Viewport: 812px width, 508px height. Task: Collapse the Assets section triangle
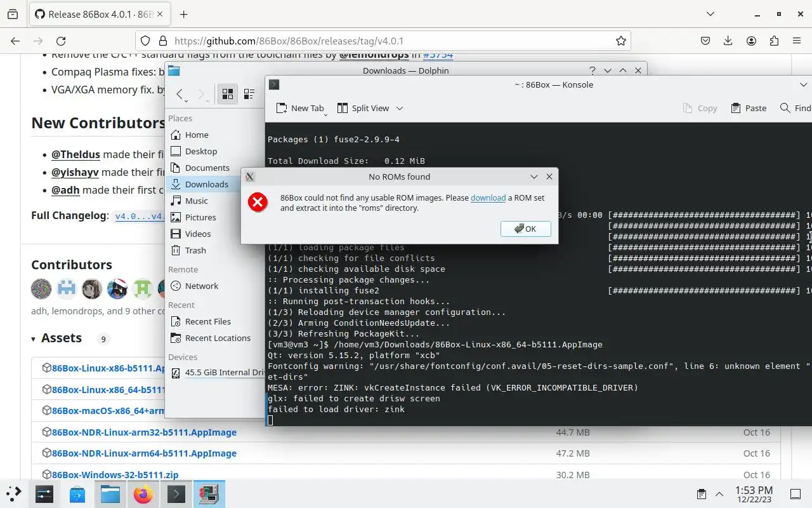click(33, 339)
